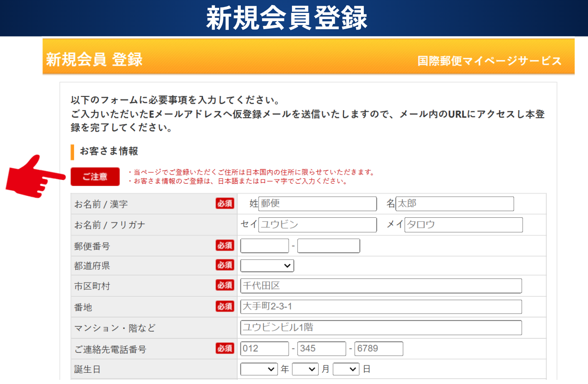Open the birth month 月 dropdown
Screen dimensions: 588x384
(305, 369)
